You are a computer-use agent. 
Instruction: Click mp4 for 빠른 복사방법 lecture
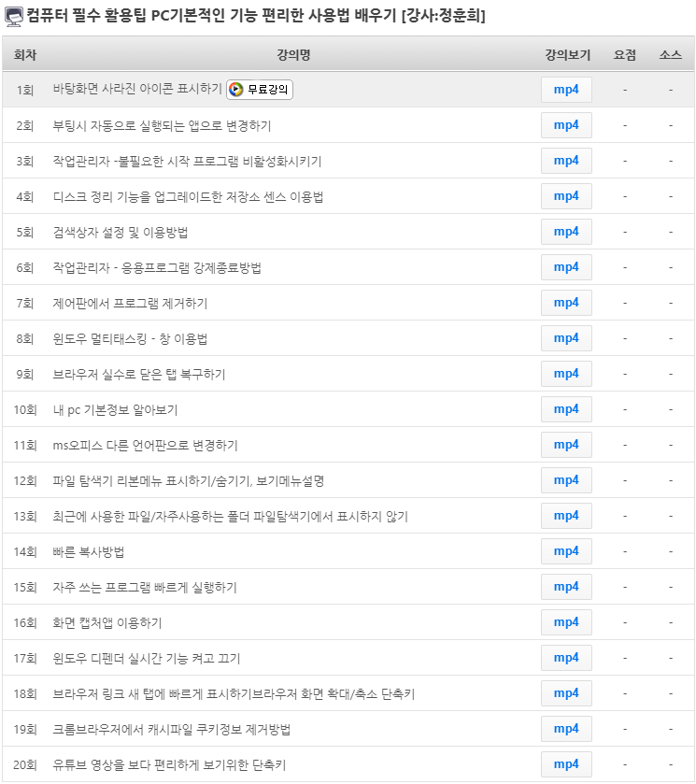pos(566,551)
